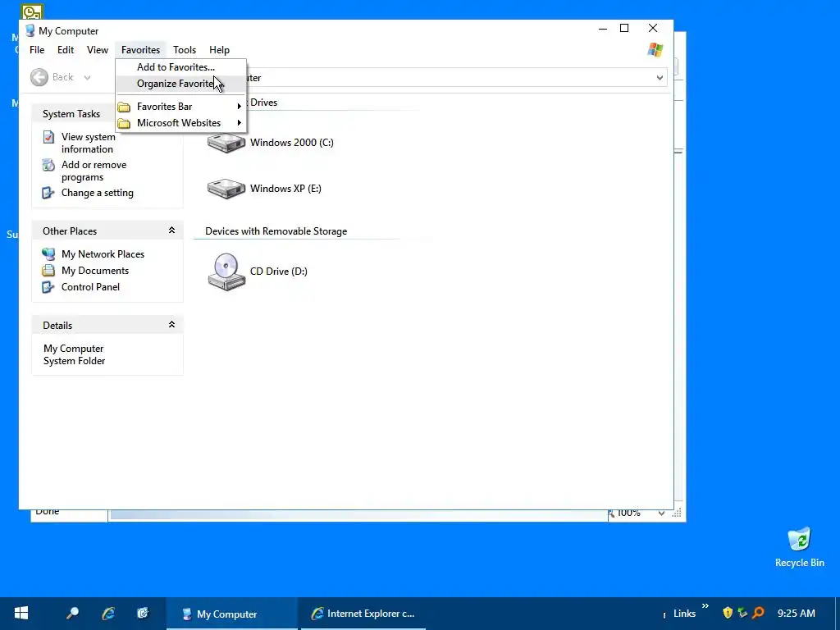Image resolution: width=840 pixels, height=630 pixels.
Task: Click the My Computer title bar icon
Action: (30, 31)
